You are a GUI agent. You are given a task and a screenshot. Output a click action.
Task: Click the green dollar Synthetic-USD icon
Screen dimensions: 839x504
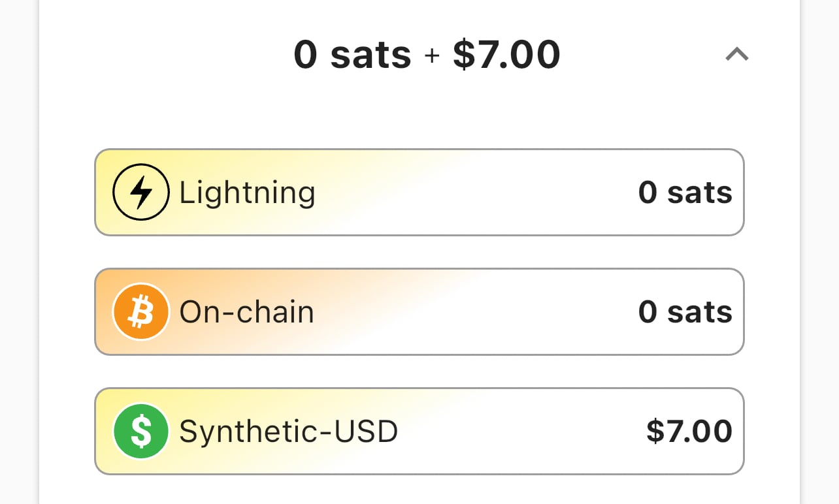(141, 432)
